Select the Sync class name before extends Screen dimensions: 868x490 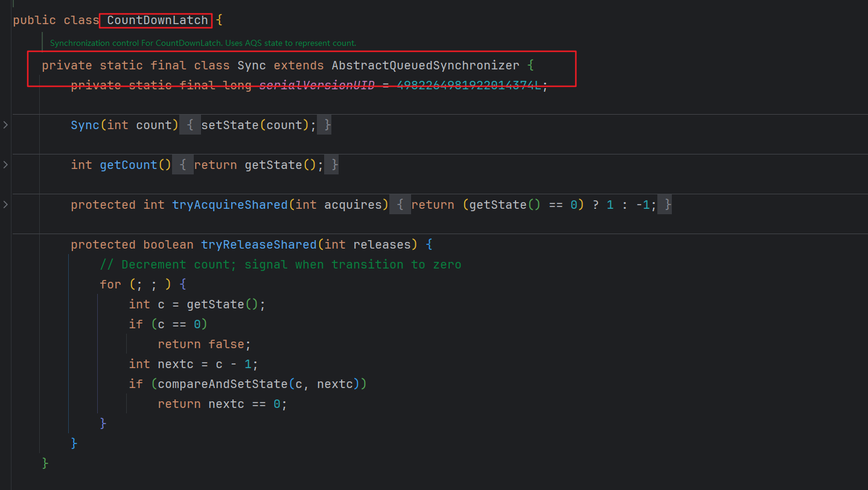pyautogui.click(x=252, y=65)
